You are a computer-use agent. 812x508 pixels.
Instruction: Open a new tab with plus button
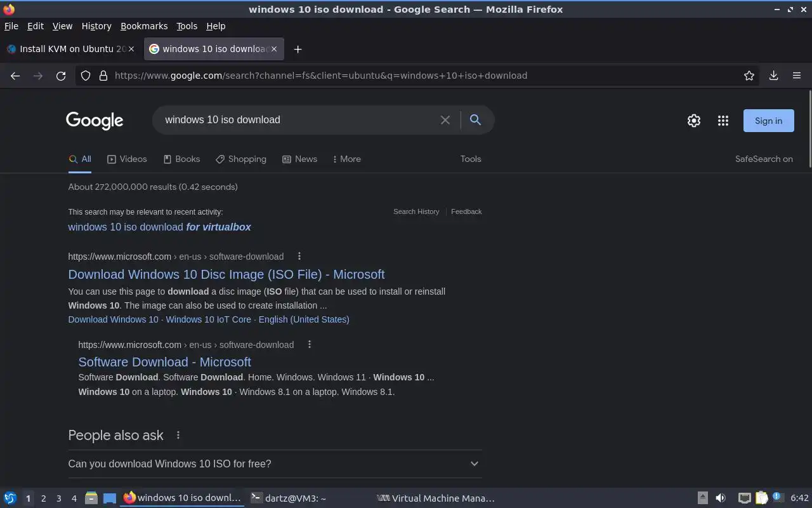[x=298, y=49]
